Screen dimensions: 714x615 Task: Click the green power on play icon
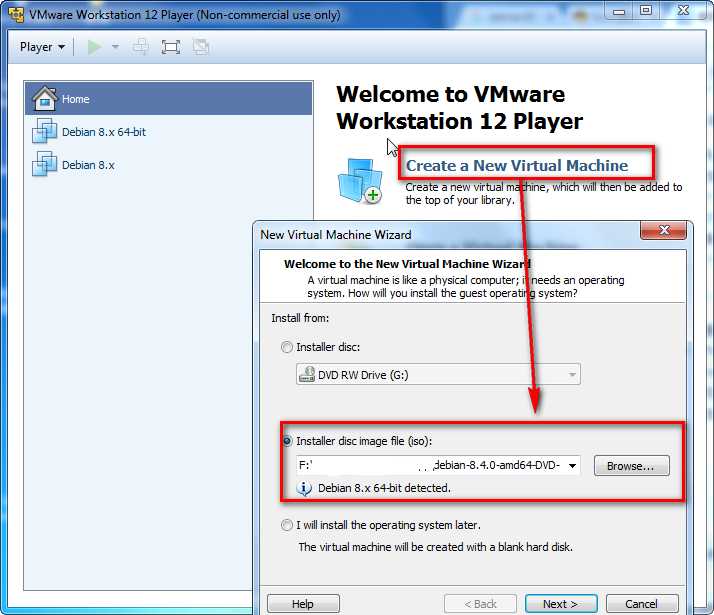pyautogui.click(x=94, y=47)
